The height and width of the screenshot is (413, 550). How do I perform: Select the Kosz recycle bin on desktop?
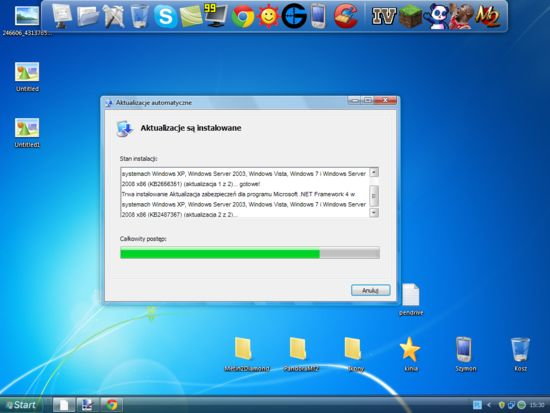pos(520,354)
